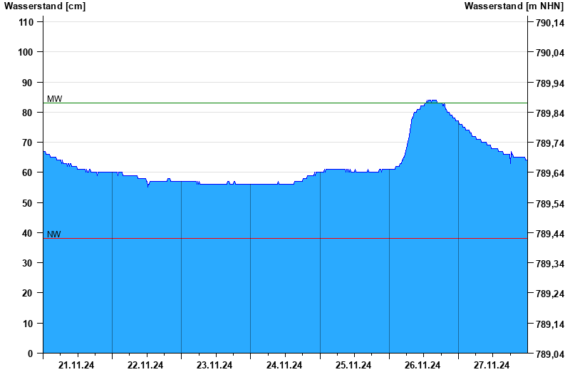
Task: Click the left axis value 90
Action: (x=28, y=83)
